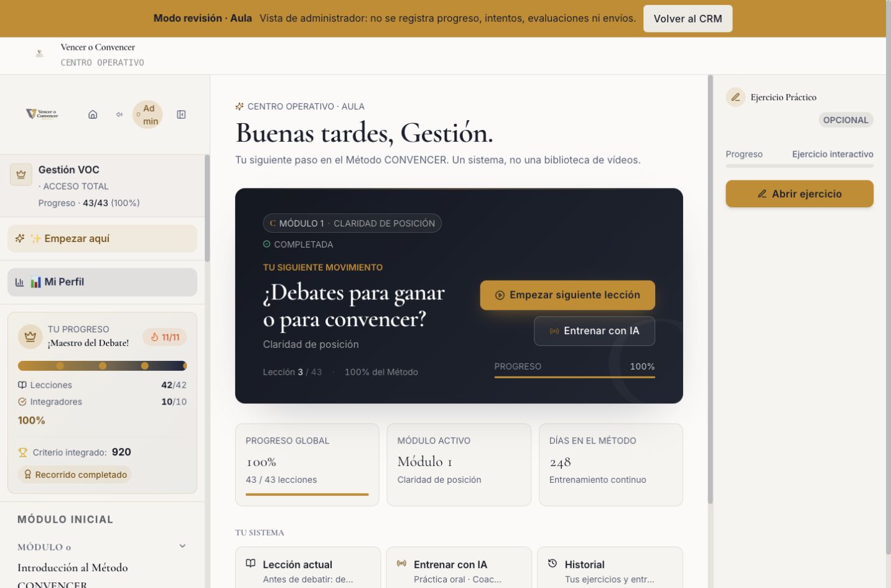Viewport: 891px width, 588px height.
Task: Toggle the sound speaker icon in sidebar
Action: pos(119,114)
